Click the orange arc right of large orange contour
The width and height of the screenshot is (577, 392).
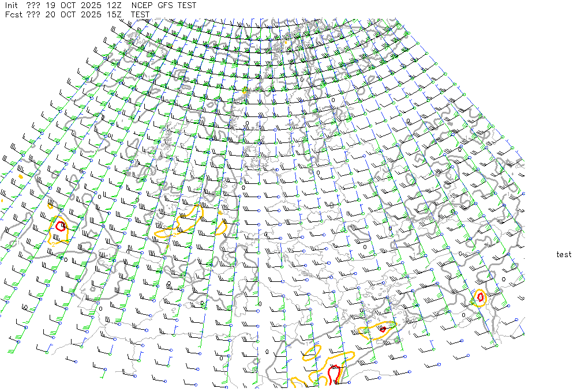(x=222, y=224)
